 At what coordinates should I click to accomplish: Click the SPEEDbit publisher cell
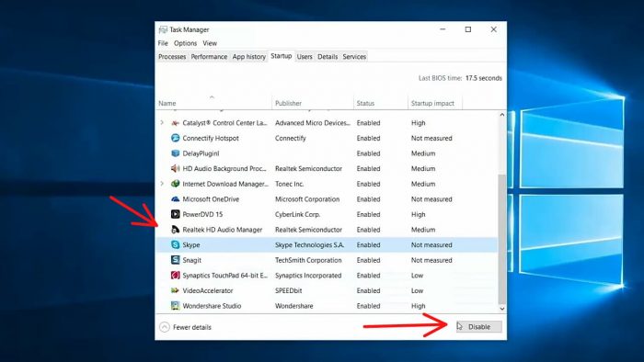[x=288, y=290]
